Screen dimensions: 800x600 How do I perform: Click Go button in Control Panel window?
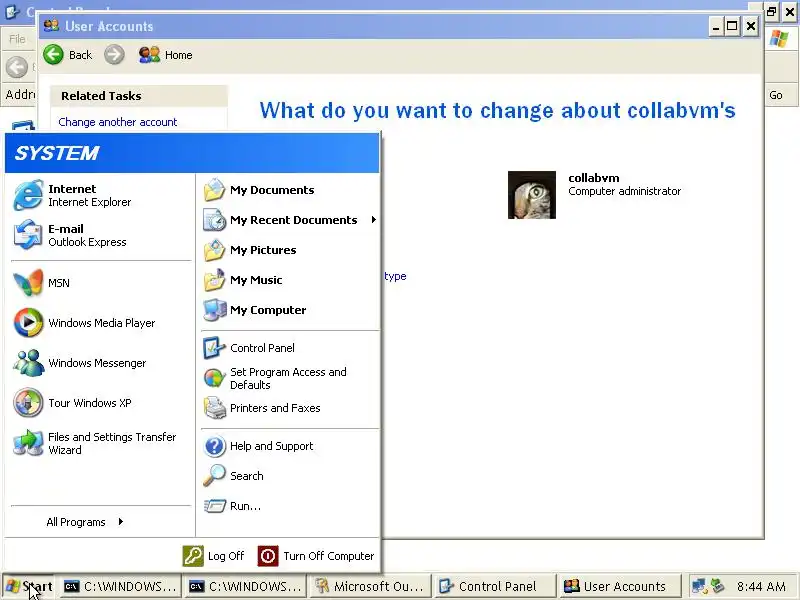pos(776,95)
